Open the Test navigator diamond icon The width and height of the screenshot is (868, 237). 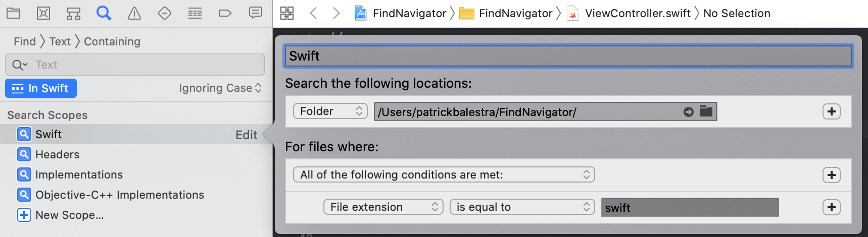[x=165, y=13]
